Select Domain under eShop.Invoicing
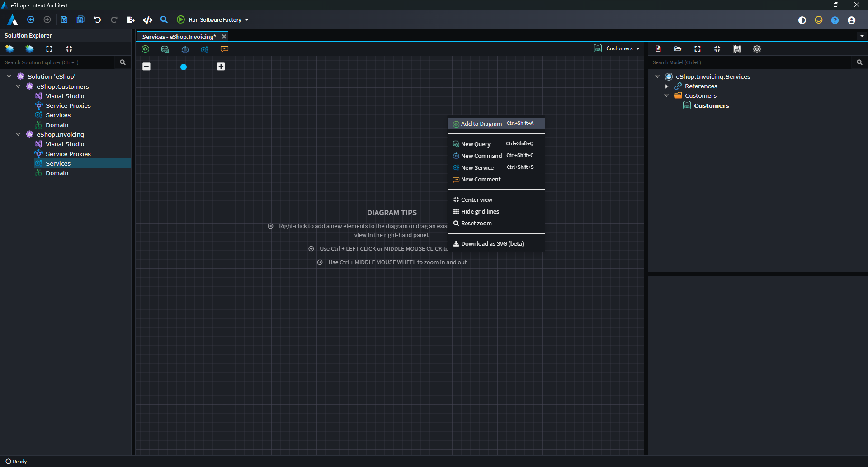The image size is (868, 467). (x=57, y=173)
